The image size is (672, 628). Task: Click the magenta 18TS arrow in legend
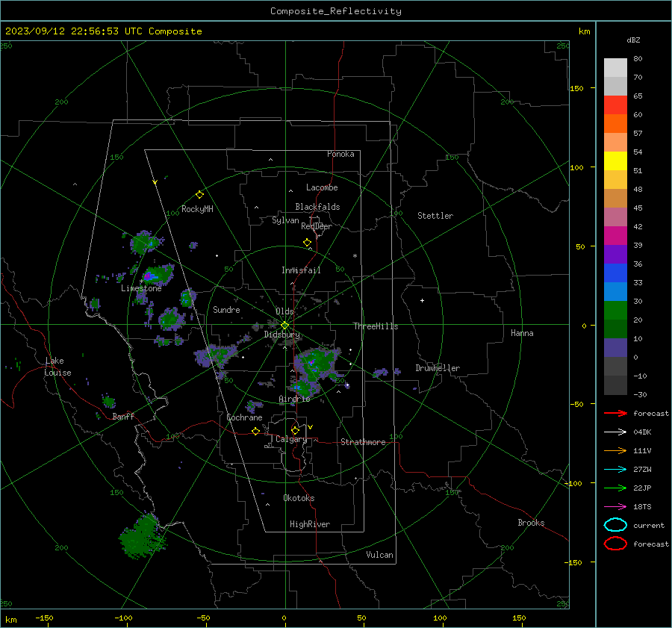click(615, 507)
